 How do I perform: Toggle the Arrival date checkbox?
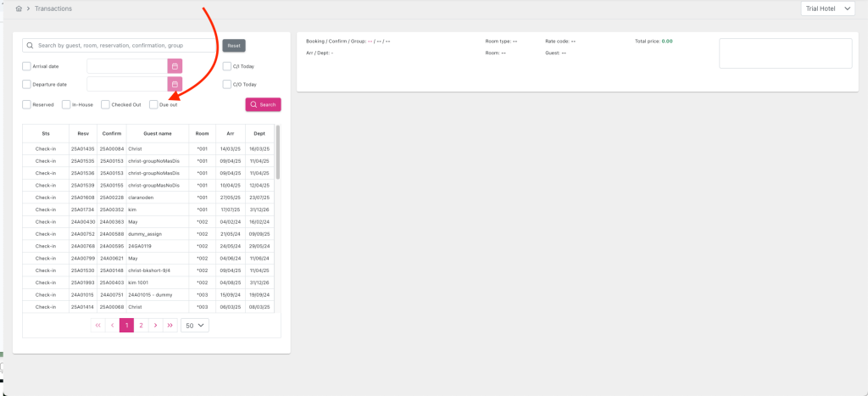coord(27,66)
